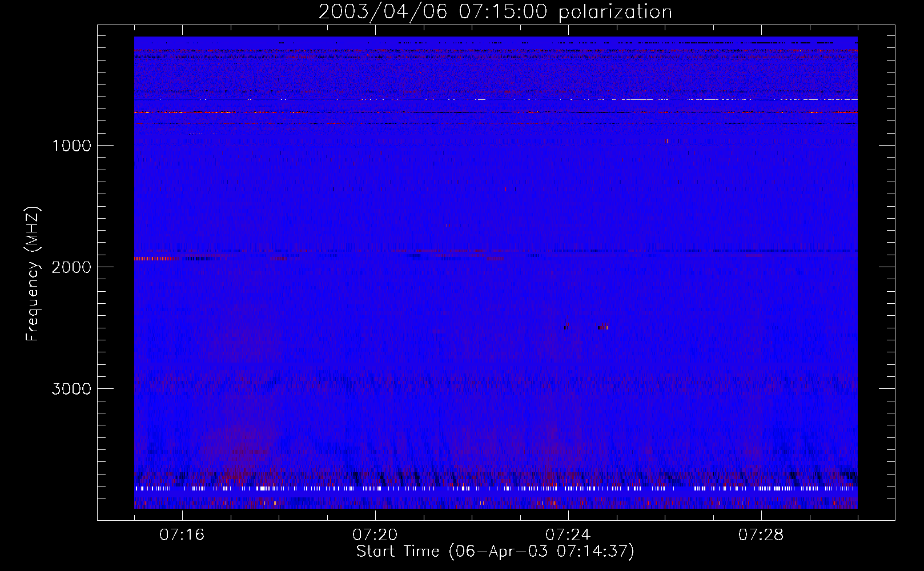Click the 'Start Time (06-Apr-03 07:14:37)' label
The image size is (924, 571).
pyautogui.click(x=495, y=552)
